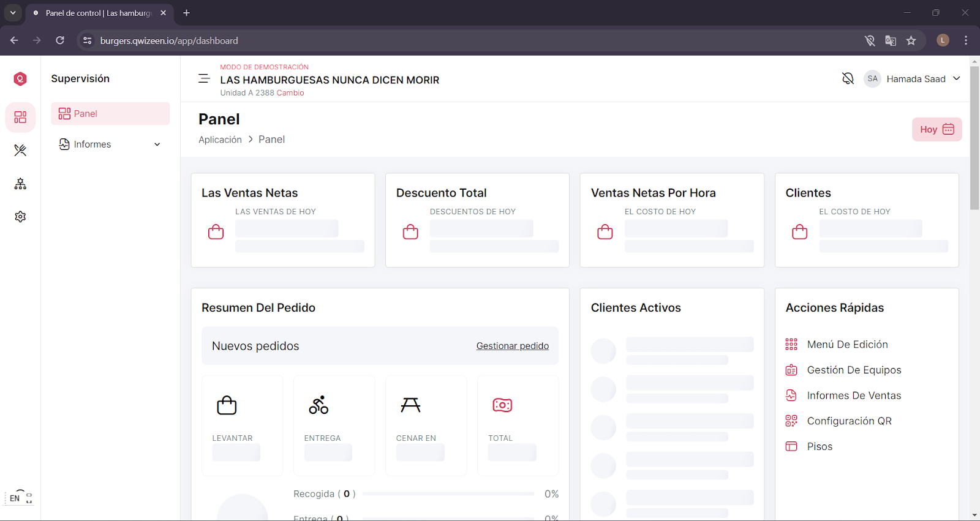Open a new browser tab
Viewport: 980px width, 521px height.
click(x=187, y=13)
